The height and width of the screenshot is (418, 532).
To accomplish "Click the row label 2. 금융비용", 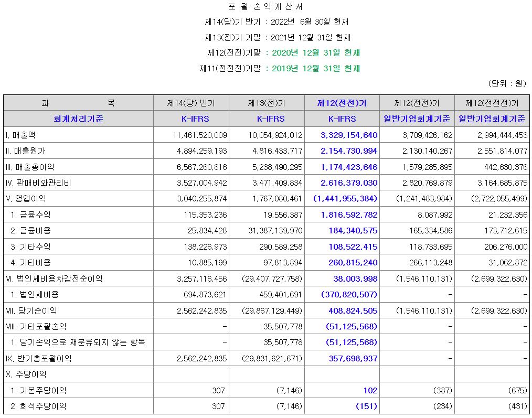I will [30, 230].
